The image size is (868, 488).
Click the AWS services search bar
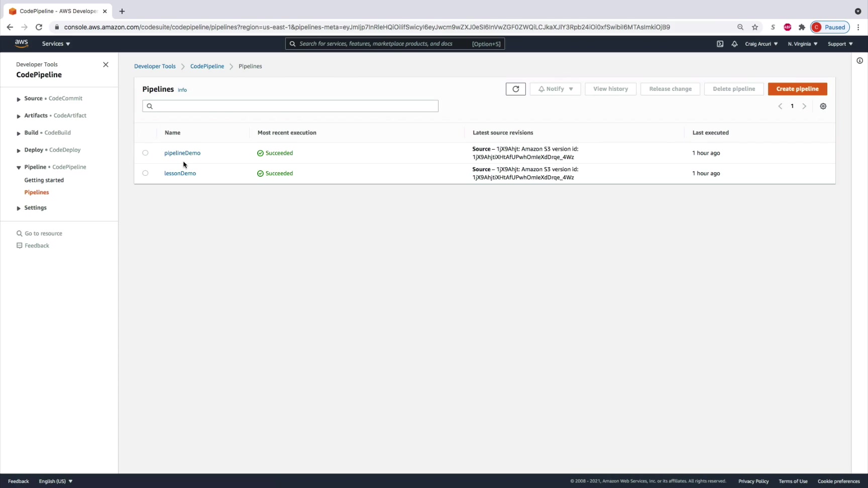tap(395, 44)
